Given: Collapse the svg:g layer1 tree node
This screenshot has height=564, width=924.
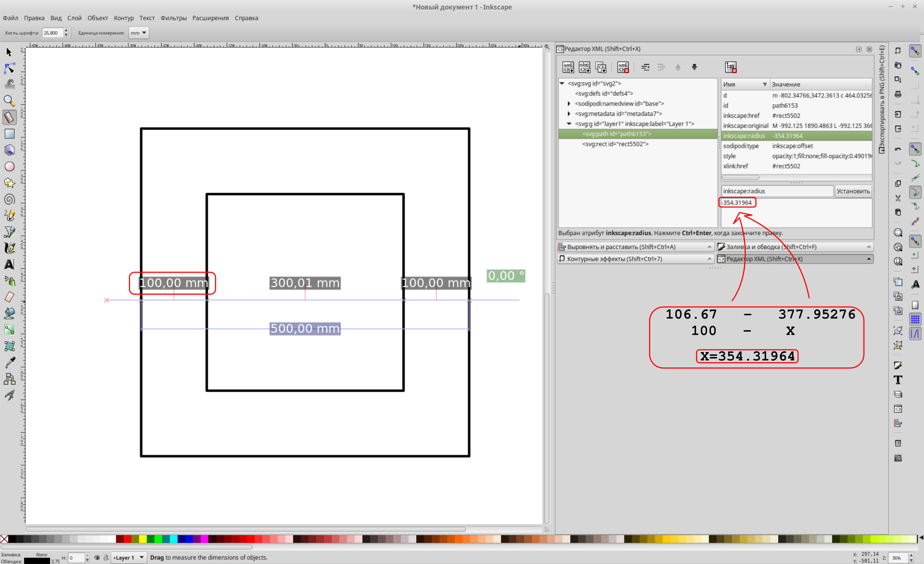Looking at the screenshot, I should point(569,124).
